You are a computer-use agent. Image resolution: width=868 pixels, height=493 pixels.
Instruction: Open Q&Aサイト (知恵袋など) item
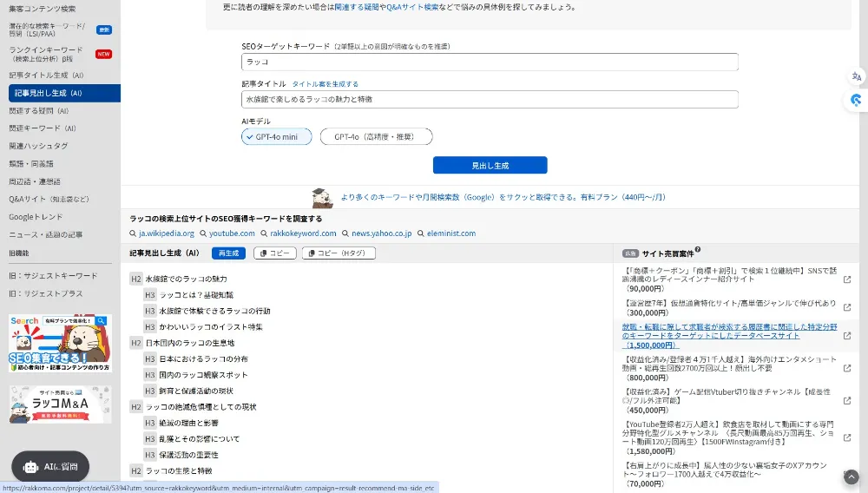pyautogui.click(x=49, y=199)
